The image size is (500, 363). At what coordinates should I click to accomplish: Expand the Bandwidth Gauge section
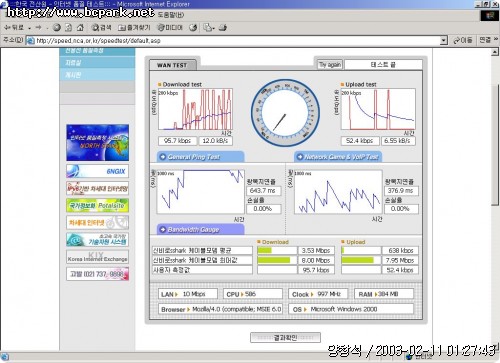pyautogui.click(x=201, y=229)
